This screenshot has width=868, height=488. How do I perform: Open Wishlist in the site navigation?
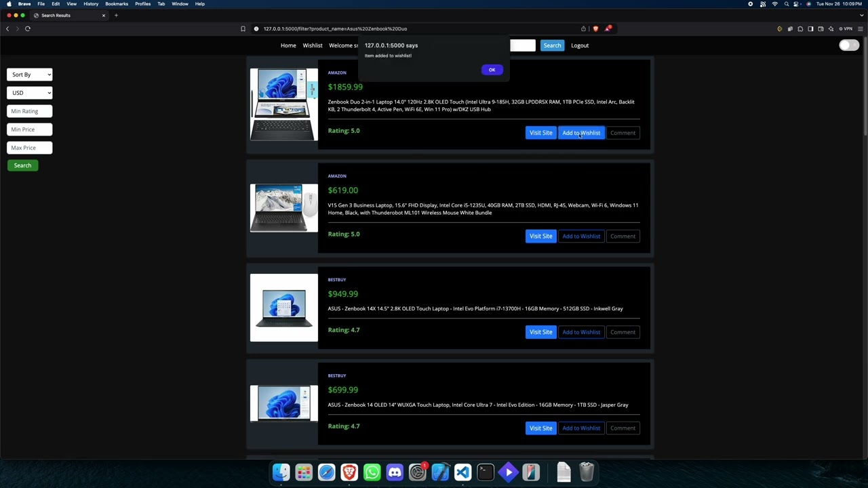(313, 45)
